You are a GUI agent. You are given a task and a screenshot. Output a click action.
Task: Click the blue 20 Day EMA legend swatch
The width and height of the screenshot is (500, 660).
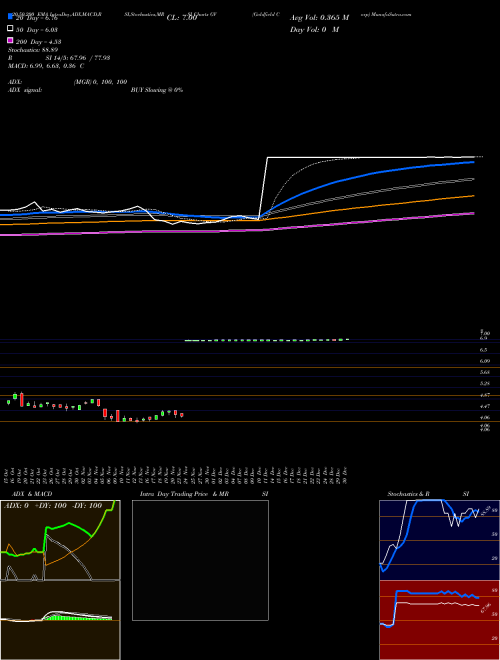tap(10, 17)
